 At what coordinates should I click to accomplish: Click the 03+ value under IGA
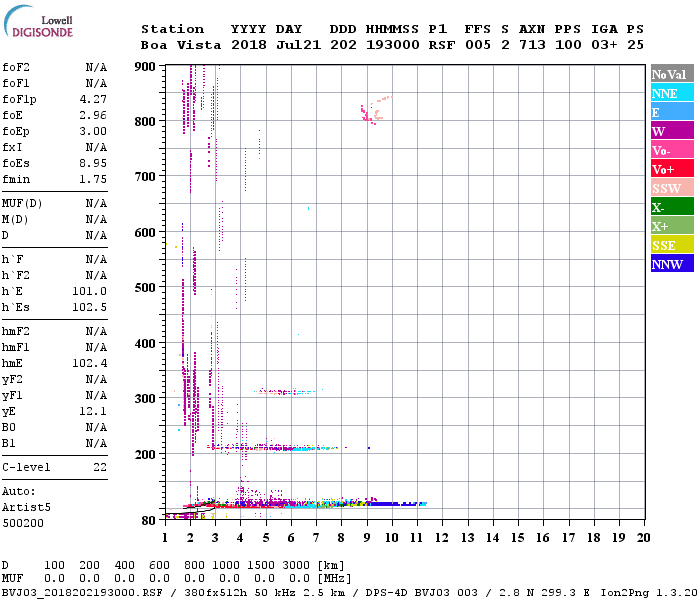(604, 45)
